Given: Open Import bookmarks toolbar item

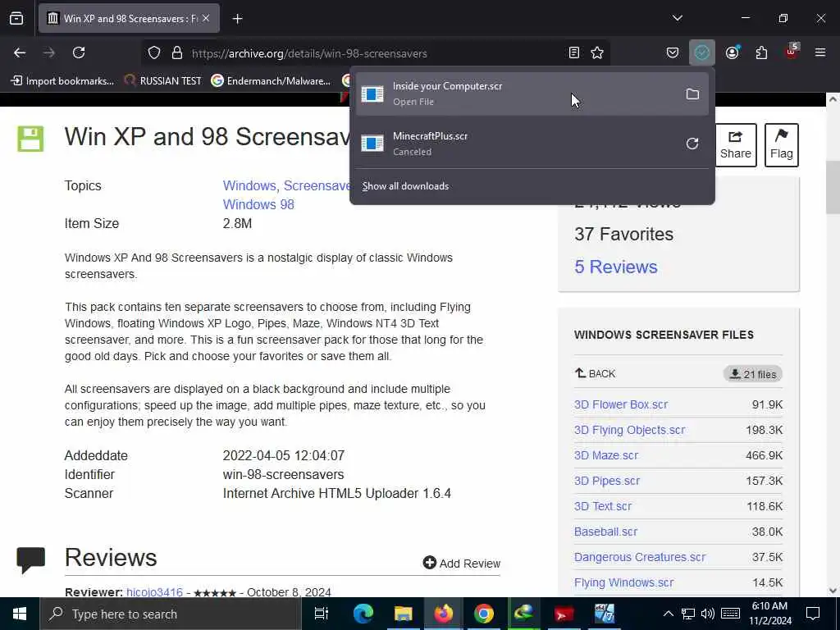Looking at the screenshot, I should [x=62, y=81].
